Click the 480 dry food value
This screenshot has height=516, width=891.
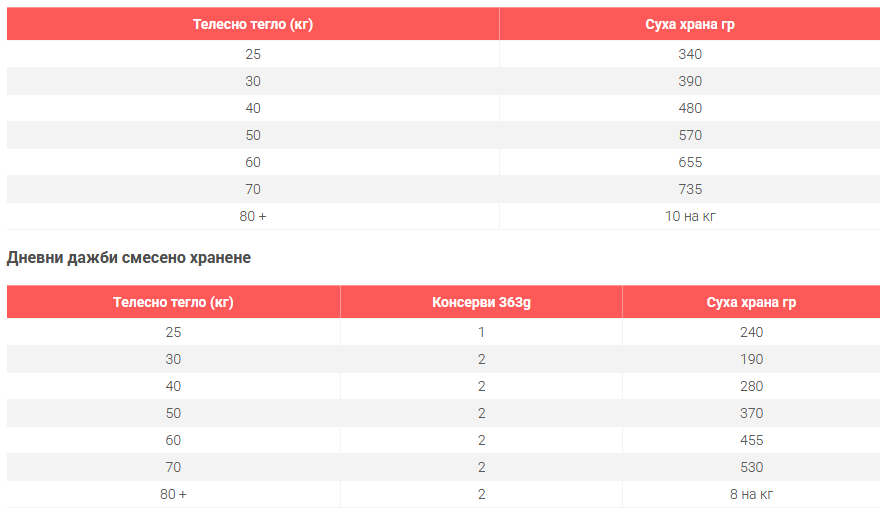(690, 108)
